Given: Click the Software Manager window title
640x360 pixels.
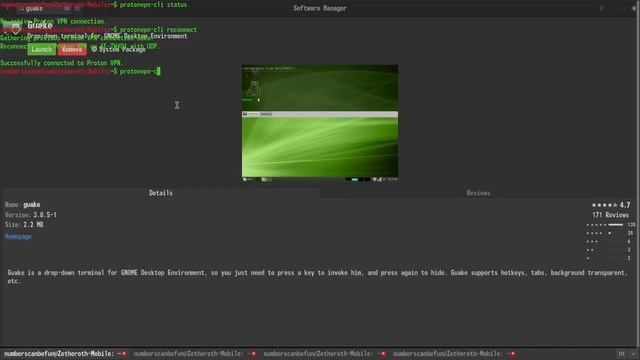Looking at the screenshot, I should pos(320,8).
